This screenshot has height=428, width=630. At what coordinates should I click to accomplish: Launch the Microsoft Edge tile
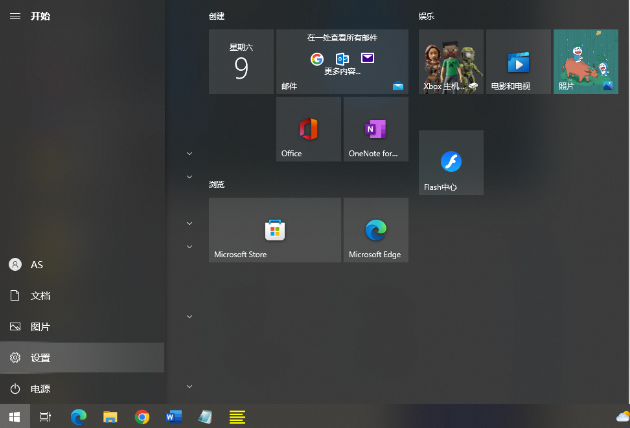(375, 230)
